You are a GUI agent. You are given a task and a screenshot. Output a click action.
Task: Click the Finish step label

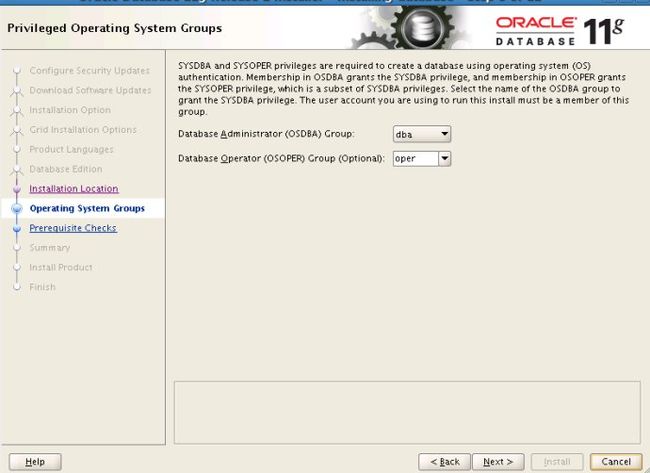coord(42,287)
